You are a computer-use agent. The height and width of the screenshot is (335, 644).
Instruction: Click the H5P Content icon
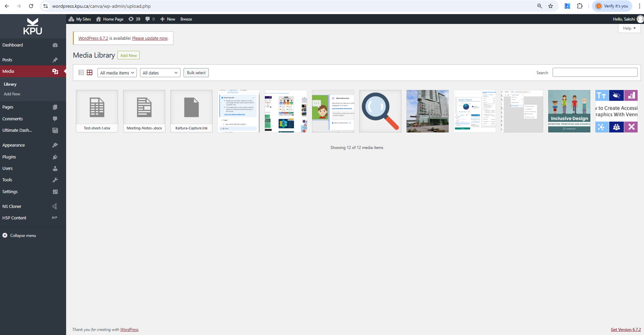55,218
